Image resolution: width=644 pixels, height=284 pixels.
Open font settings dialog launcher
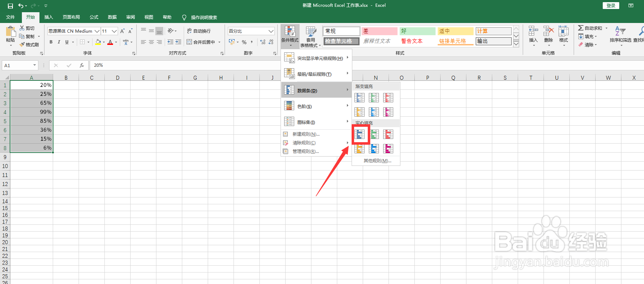134,53
